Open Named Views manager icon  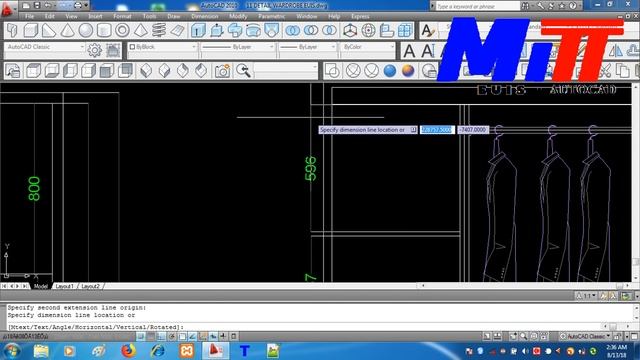pos(13,71)
